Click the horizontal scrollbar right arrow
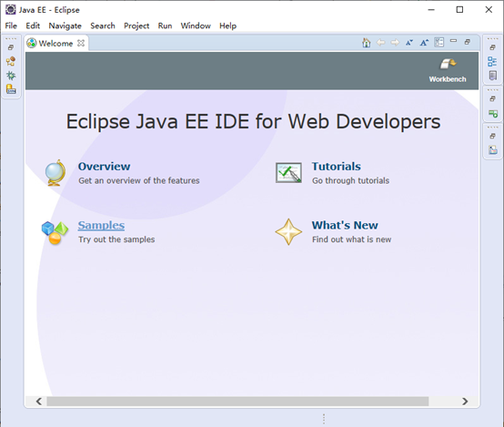This screenshot has height=427, width=504. (465, 402)
